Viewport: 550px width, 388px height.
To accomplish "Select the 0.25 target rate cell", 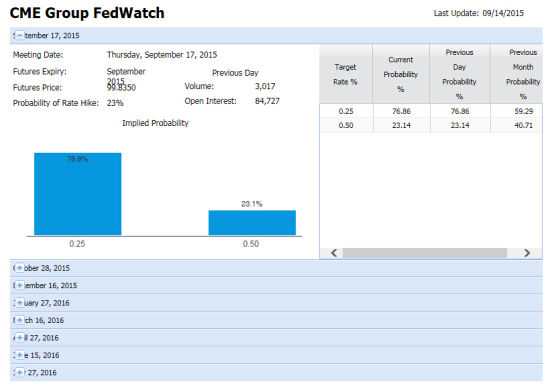I will click(x=346, y=111).
